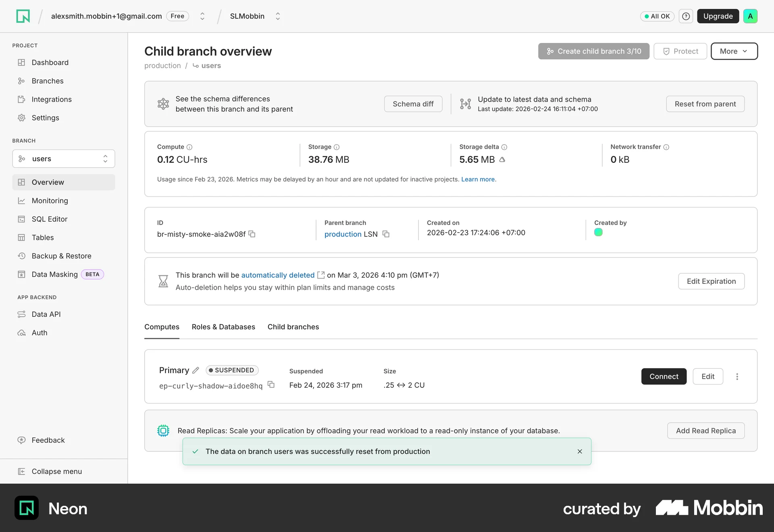Open the SQL Editor
This screenshot has height=532, width=774.
[x=64, y=219]
